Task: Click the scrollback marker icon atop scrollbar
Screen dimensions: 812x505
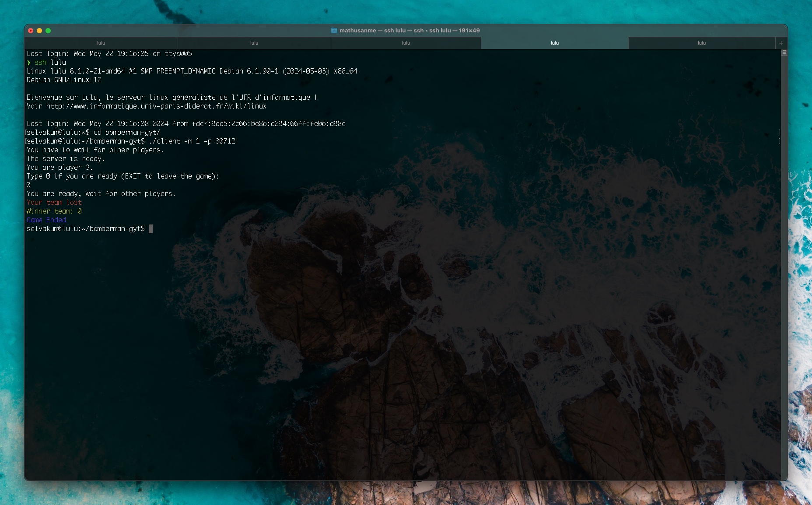Action: [x=784, y=53]
